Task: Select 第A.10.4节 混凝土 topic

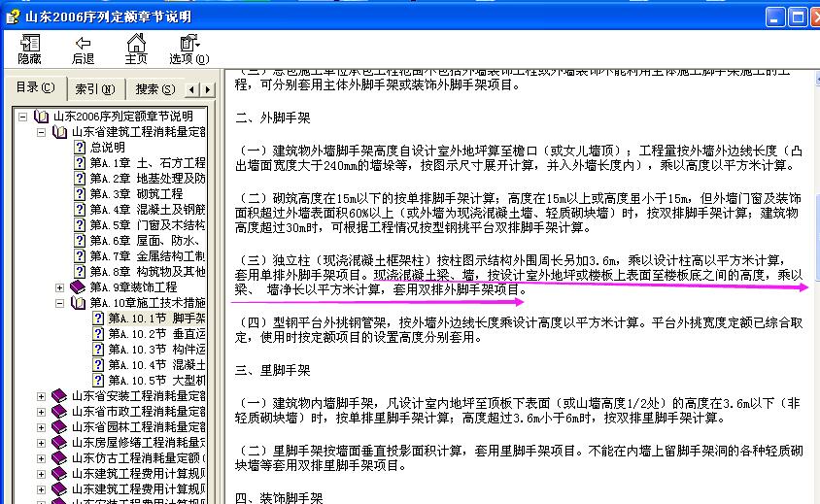Action: (x=156, y=365)
